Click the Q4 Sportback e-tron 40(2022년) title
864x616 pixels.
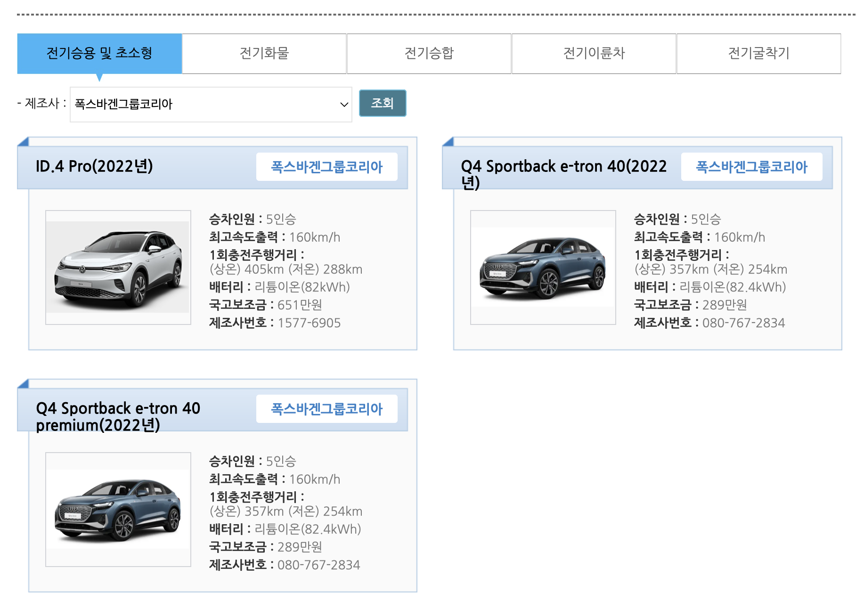coord(563,174)
